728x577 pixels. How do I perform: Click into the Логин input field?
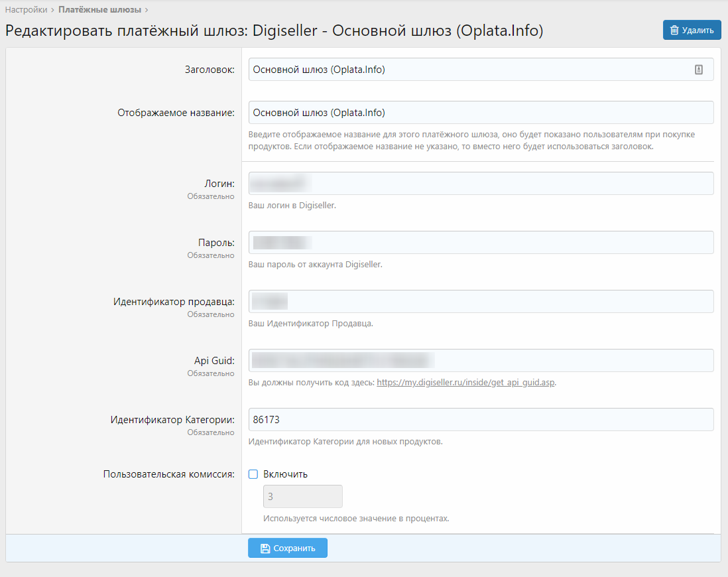click(x=481, y=184)
